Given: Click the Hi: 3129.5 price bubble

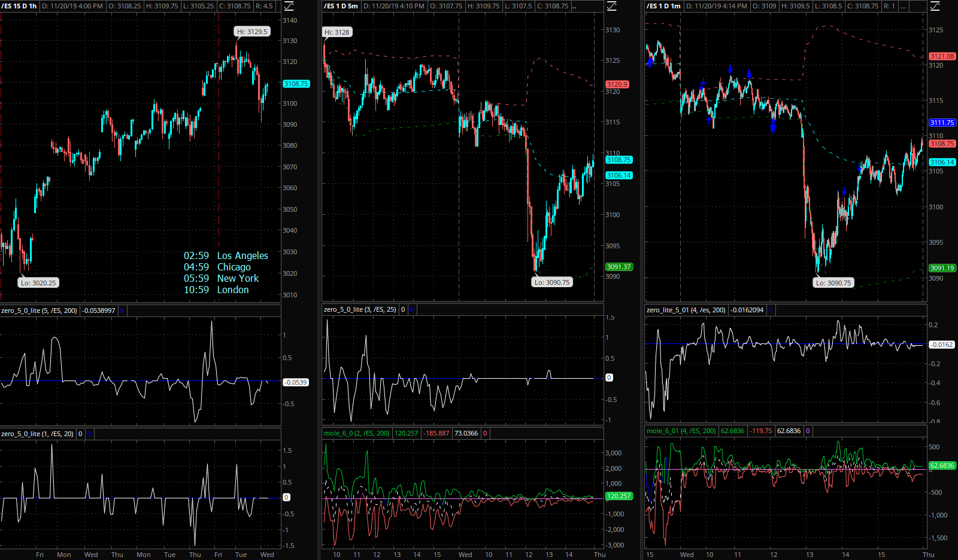Looking at the screenshot, I should pos(252,32).
